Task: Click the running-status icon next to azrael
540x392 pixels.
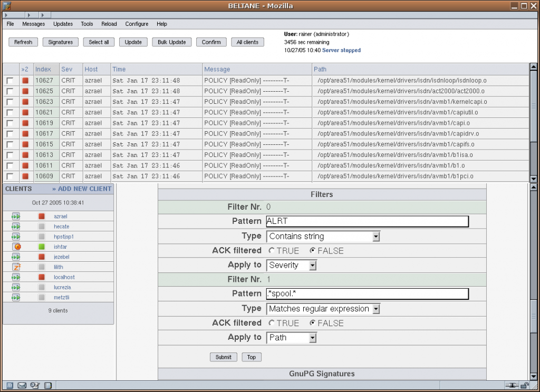Action: (16, 216)
